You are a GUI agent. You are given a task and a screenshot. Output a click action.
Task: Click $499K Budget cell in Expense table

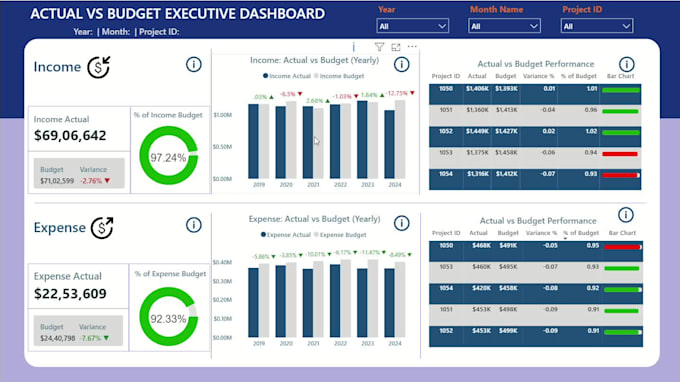(508, 331)
